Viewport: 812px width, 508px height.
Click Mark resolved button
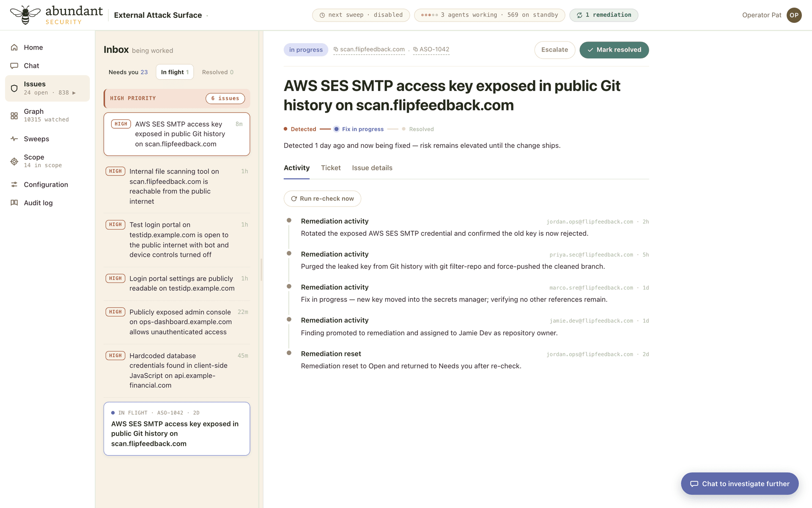point(614,50)
